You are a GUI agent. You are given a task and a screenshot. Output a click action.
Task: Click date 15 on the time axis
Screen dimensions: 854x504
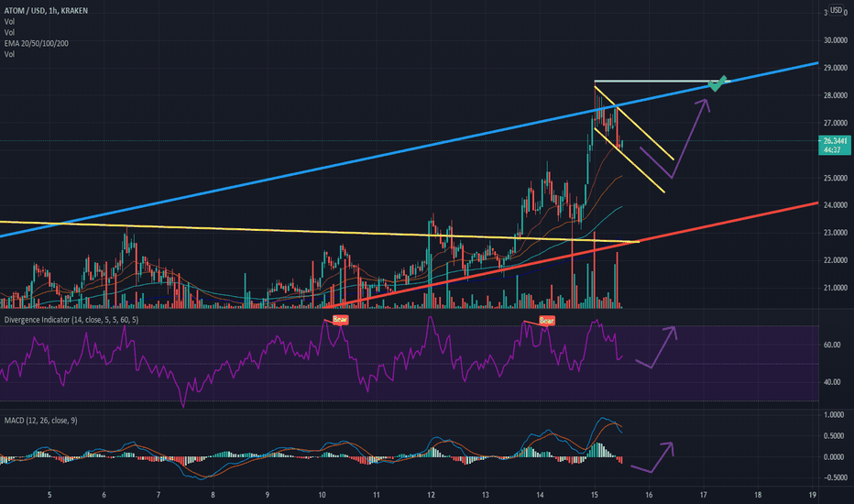click(x=594, y=495)
